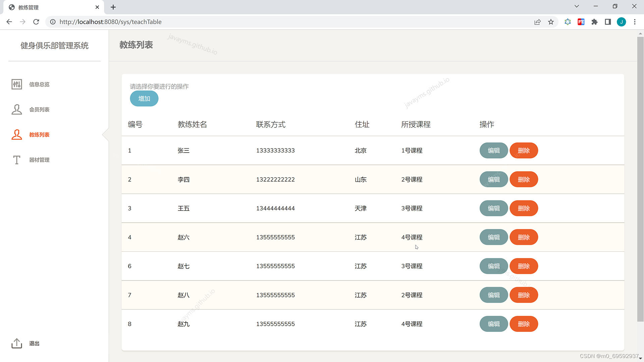644x362 pixels.
Task: Go back with browser back arrow
Action: pyautogui.click(x=9, y=22)
